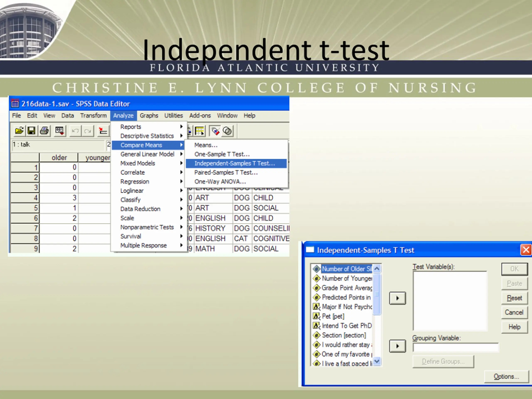Click scale icon beside Predicted Points in

pos(316,297)
